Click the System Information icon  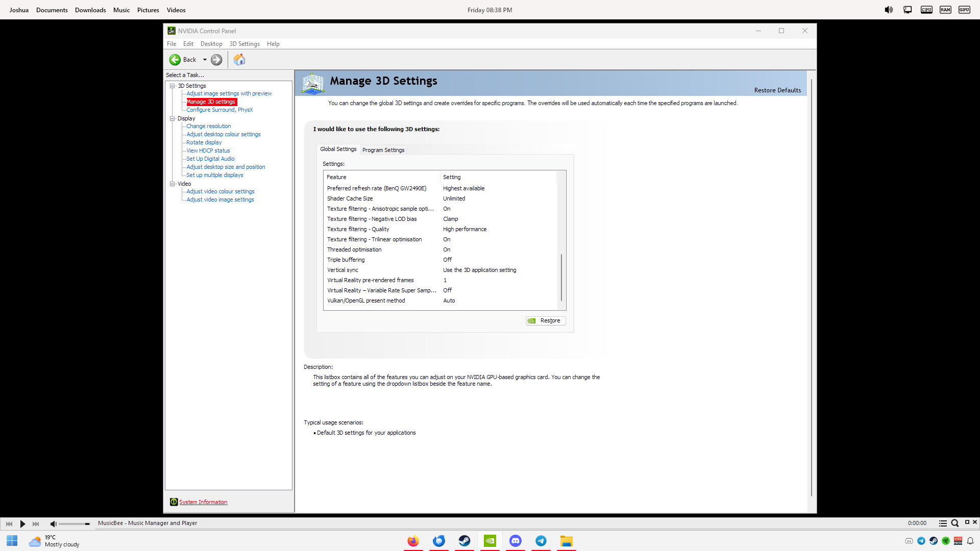[174, 502]
